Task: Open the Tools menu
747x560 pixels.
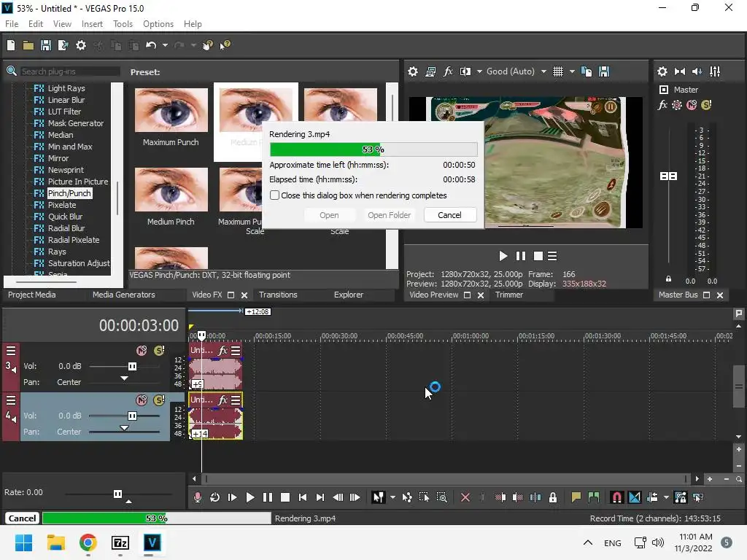Action: [123, 24]
